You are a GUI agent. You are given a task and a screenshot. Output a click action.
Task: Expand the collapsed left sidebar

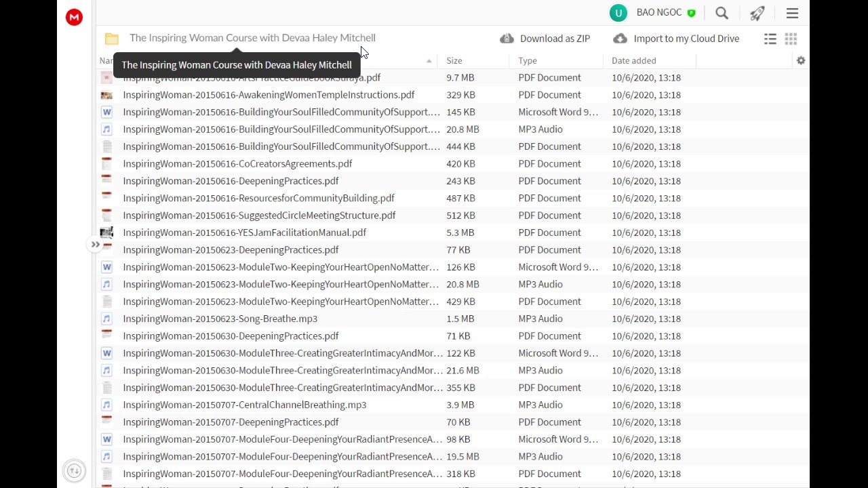(95, 245)
